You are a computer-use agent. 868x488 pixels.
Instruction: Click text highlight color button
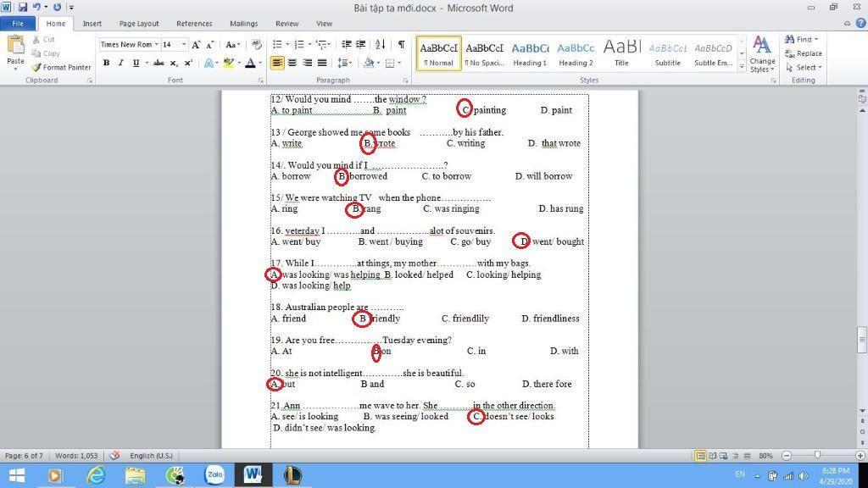[x=229, y=63]
